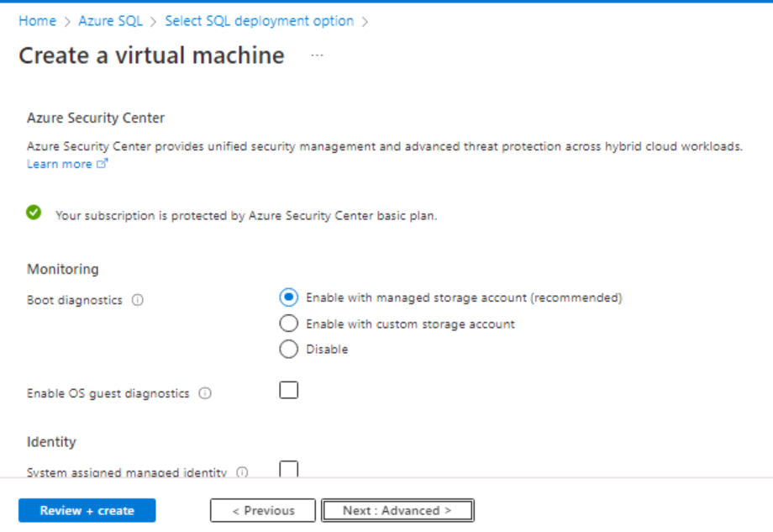This screenshot has height=532, width=773.
Task: Check the System assigned managed identity box
Action: tap(288, 469)
